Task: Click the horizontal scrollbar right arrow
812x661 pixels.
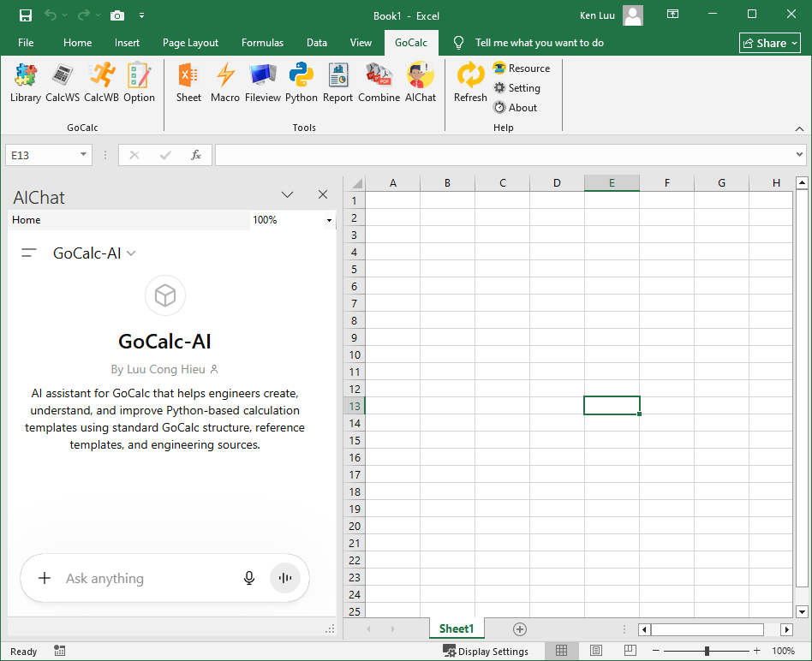Action: [x=786, y=629]
